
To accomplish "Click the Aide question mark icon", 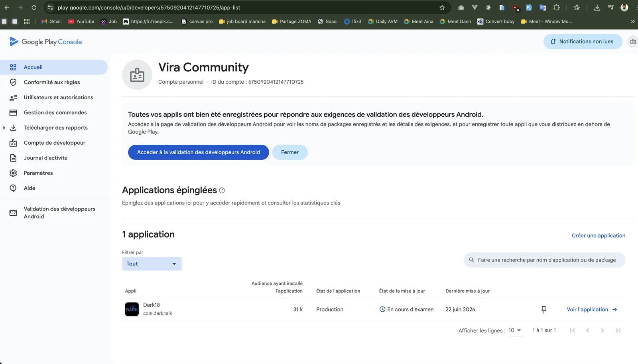I will pyautogui.click(x=13, y=188).
